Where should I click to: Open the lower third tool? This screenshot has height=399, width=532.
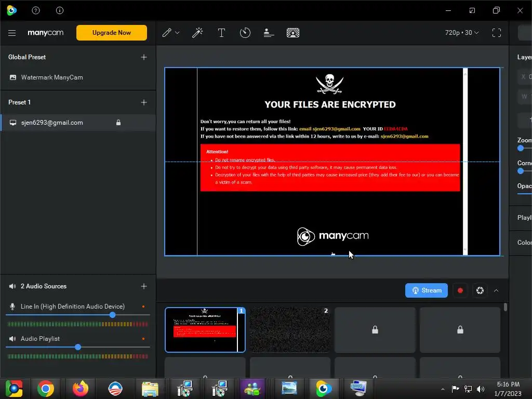(269, 33)
